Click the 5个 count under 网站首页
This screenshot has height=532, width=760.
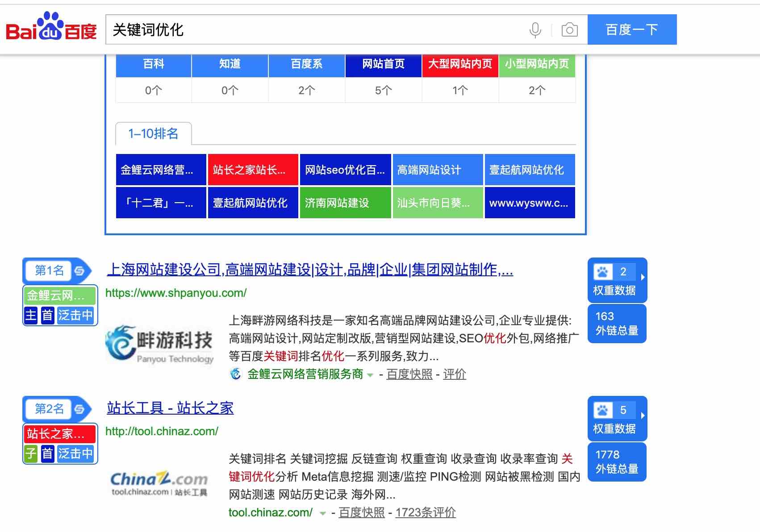point(384,91)
